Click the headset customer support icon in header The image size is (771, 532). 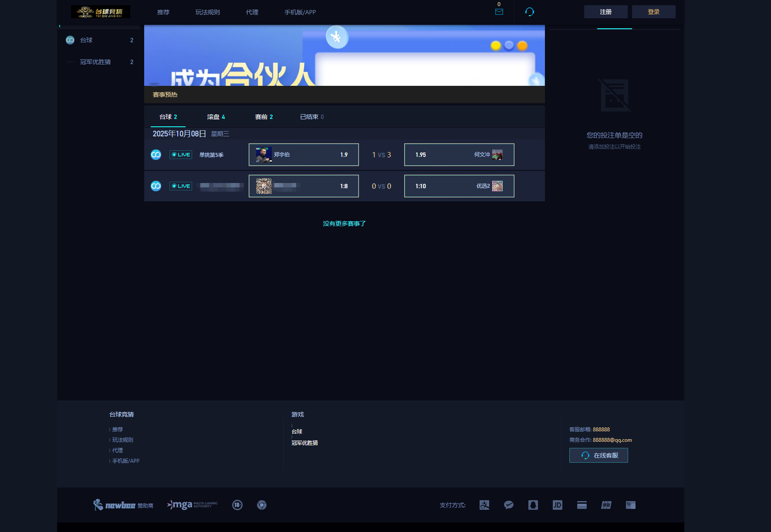529,12
